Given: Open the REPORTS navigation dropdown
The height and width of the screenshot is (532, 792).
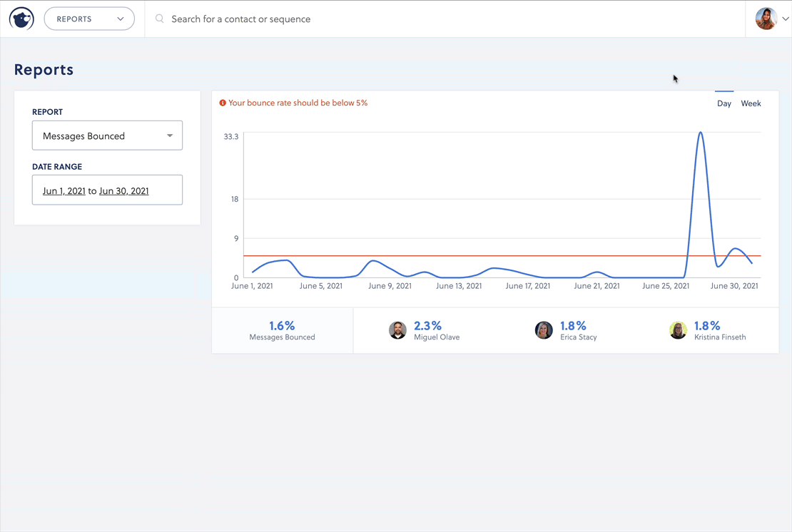Looking at the screenshot, I should click(88, 19).
